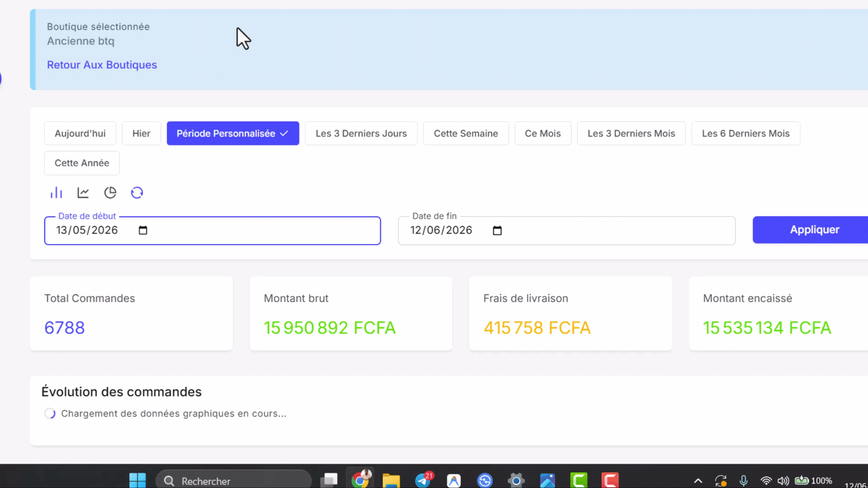
Task: Click the refresh data icon
Action: coord(137,192)
